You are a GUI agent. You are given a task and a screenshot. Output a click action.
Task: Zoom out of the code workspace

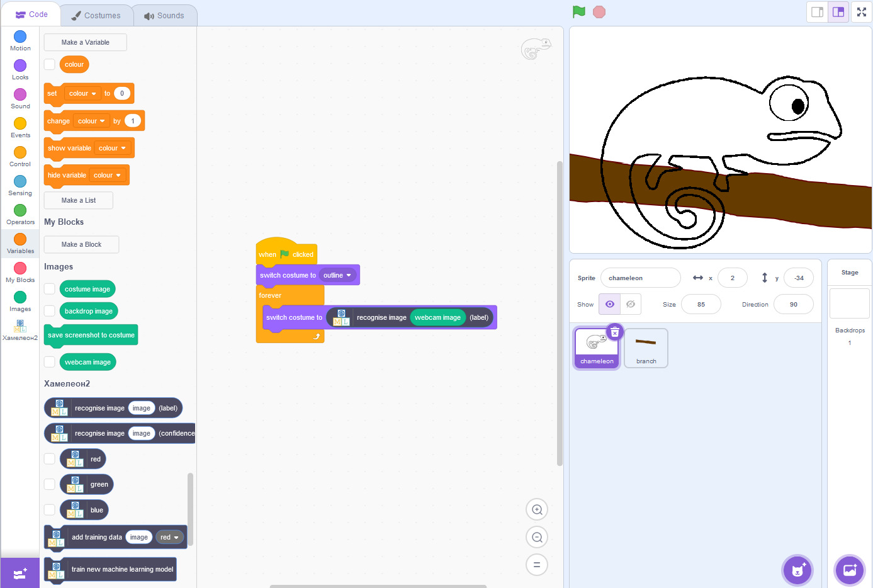coord(537,537)
